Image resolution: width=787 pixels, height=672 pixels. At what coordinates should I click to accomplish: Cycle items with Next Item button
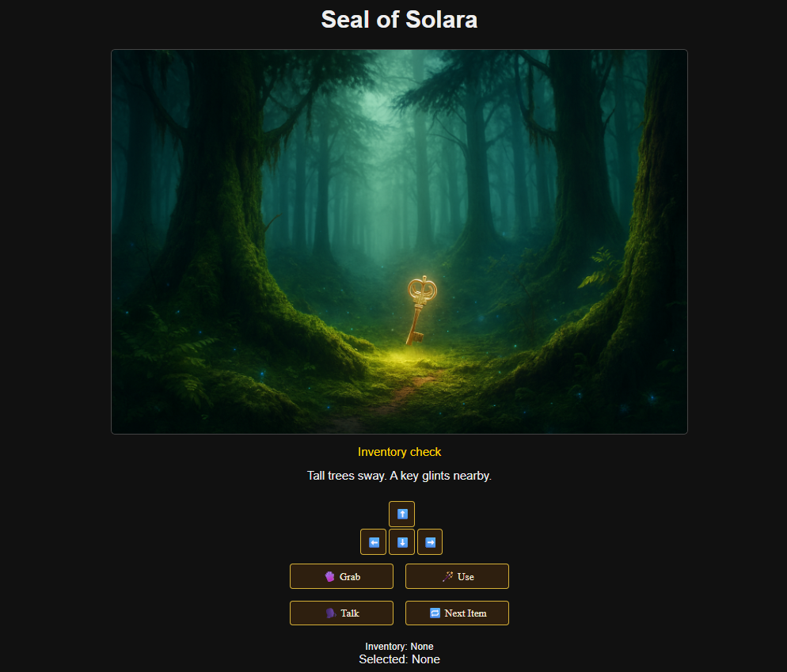click(x=458, y=613)
